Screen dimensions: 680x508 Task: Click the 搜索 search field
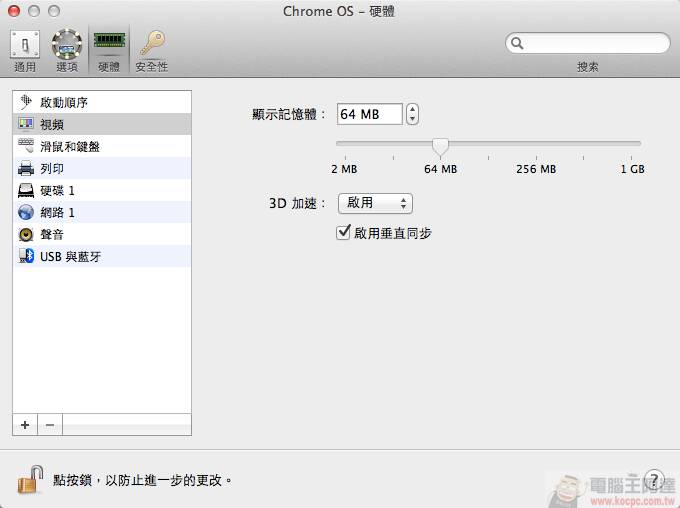(x=588, y=43)
